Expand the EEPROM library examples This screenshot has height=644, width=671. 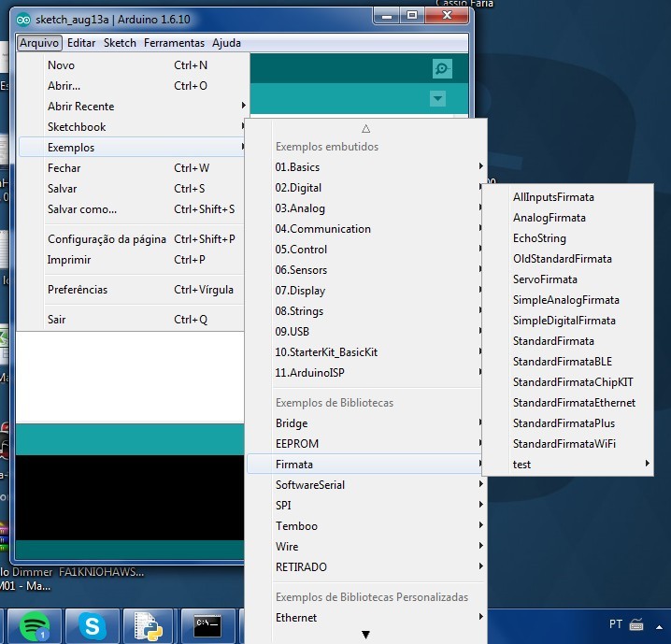[366, 443]
